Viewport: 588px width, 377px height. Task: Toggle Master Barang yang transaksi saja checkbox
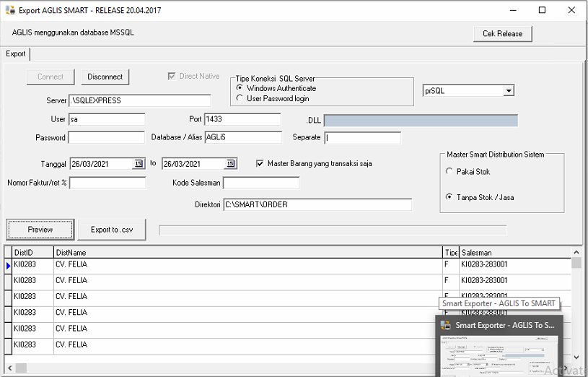pos(260,164)
